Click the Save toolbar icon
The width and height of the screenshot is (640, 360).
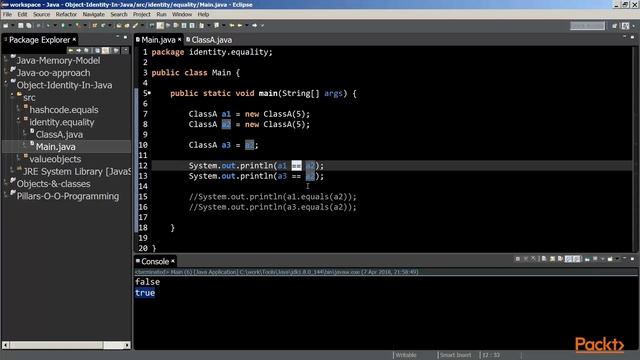click(x=20, y=25)
